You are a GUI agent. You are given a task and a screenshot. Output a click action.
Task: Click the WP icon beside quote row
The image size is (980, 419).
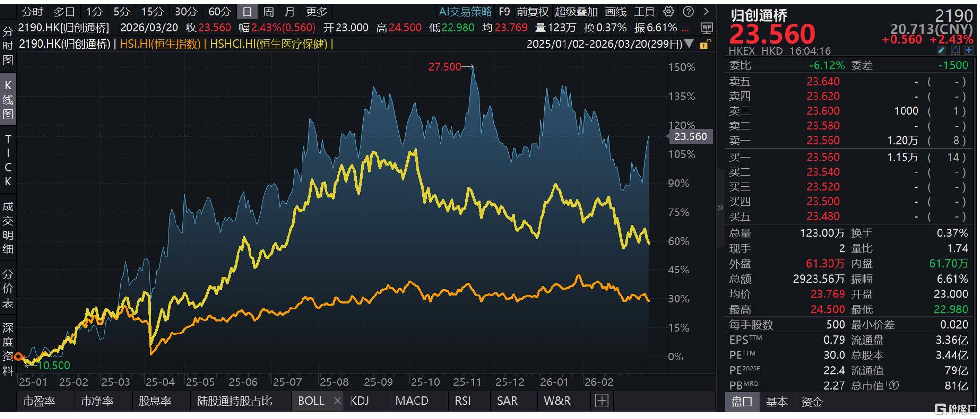coord(706,28)
